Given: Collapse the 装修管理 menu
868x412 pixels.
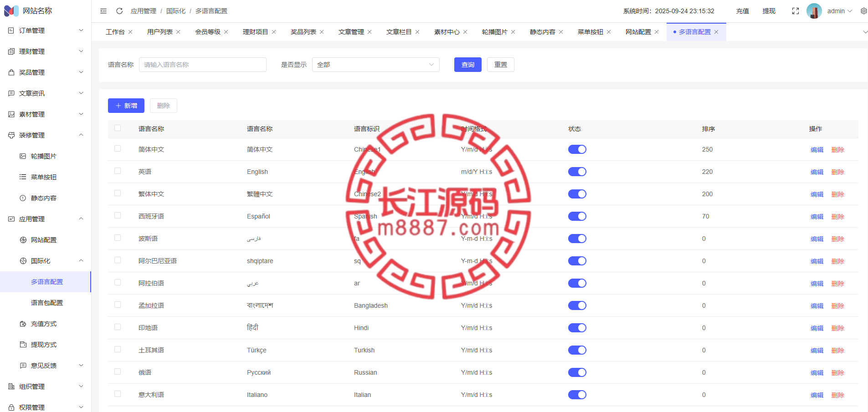Looking at the screenshot, I should tap(81, 135).
